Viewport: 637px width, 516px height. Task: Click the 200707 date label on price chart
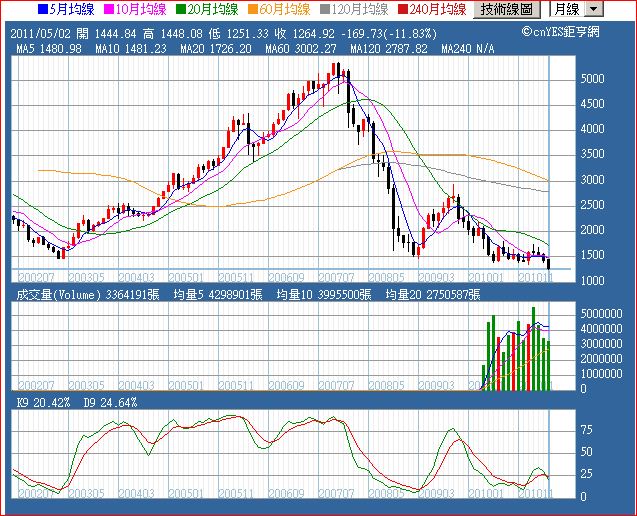(336, 278)
